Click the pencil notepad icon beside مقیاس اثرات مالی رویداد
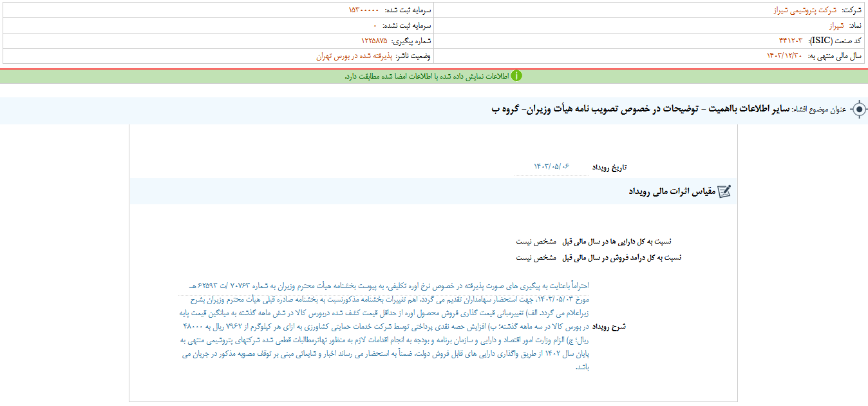The image size is (868, 406). pyautogui.click(x=724, y=191)
